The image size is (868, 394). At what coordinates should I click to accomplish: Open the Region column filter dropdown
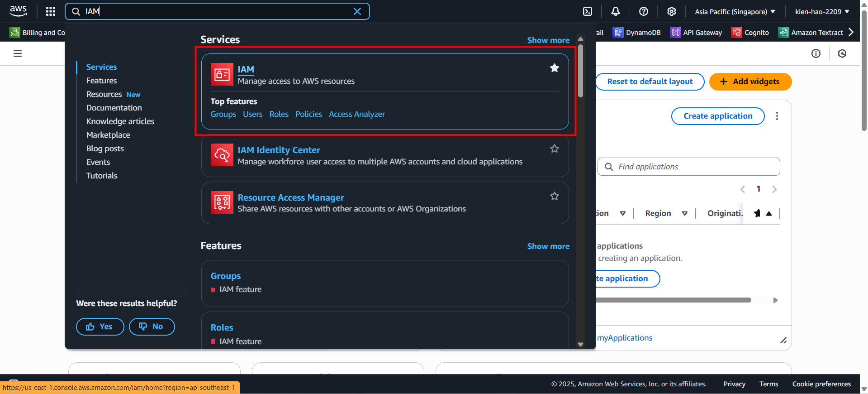[x=685, y=213]
